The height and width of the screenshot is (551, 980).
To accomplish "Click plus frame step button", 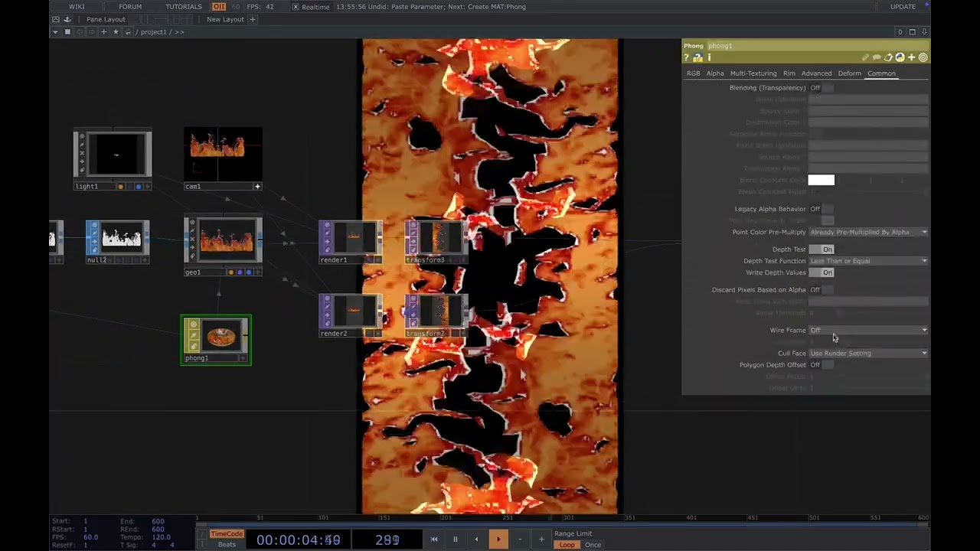I will (541, 540).
